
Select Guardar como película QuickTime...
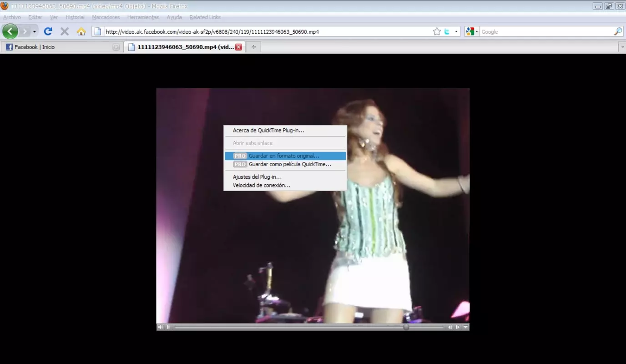click(x=285, y=164)
